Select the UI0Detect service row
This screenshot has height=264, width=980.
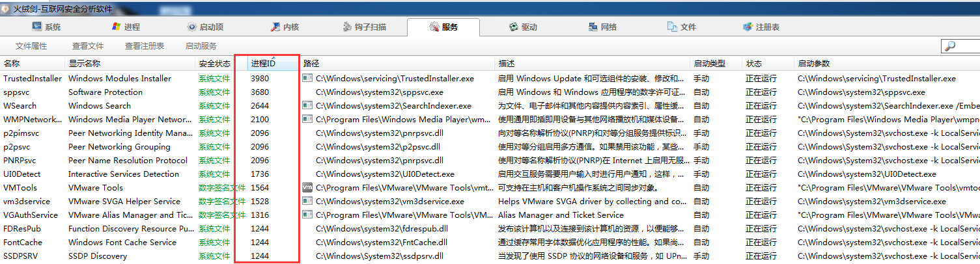click(x=490, y=174)
